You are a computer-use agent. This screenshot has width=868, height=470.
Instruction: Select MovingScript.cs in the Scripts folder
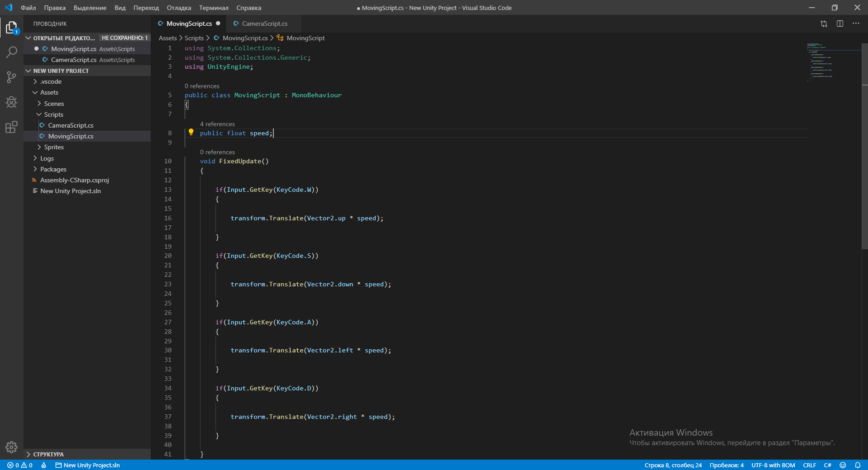pyautogui.click(x=87, y=136)
